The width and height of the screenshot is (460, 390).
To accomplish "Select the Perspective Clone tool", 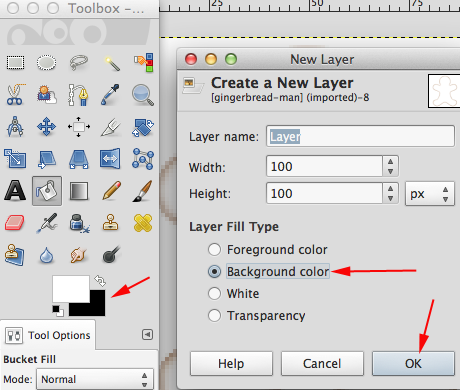I will tap(15, 255).
